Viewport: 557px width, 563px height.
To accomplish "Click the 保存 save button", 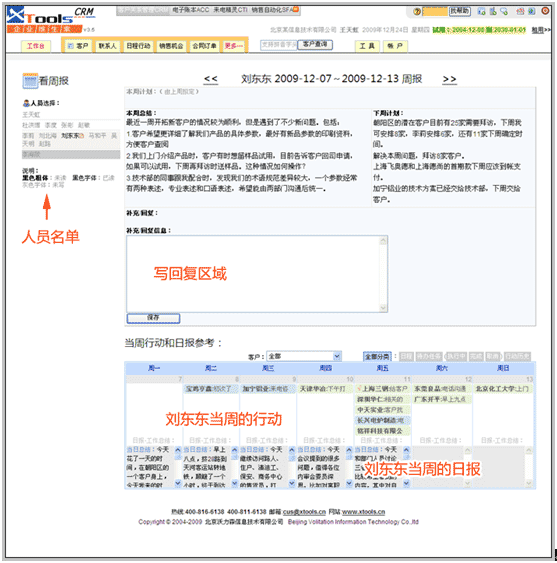I will point(153,318).
